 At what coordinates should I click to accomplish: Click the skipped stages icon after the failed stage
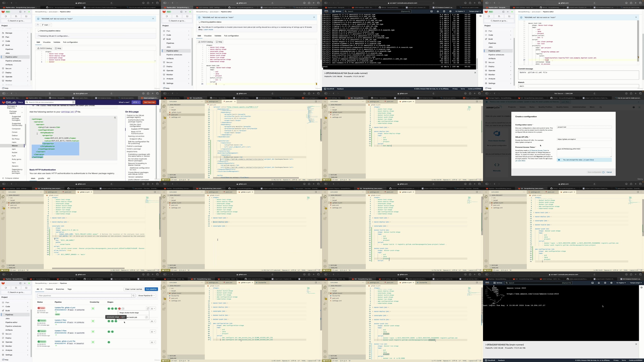click(123, 309)
